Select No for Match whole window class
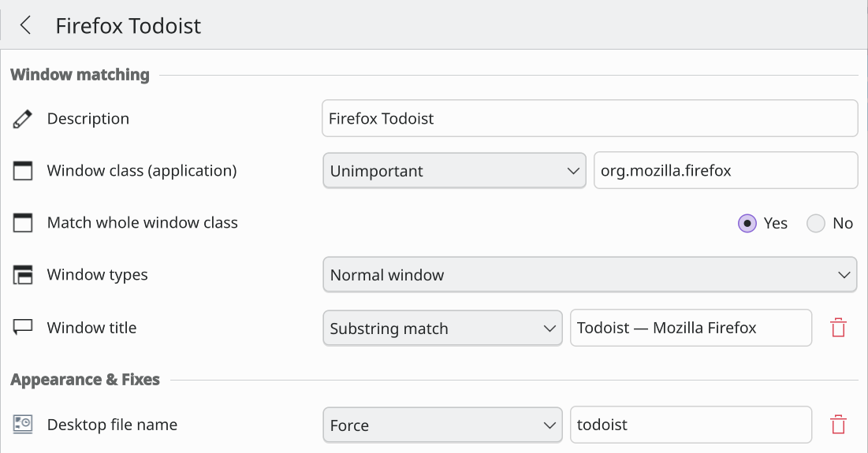 (x=830, y=224)
